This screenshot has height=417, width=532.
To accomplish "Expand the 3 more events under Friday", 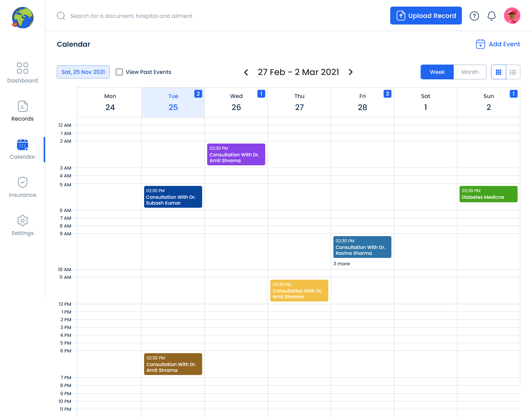I will 341,264.
